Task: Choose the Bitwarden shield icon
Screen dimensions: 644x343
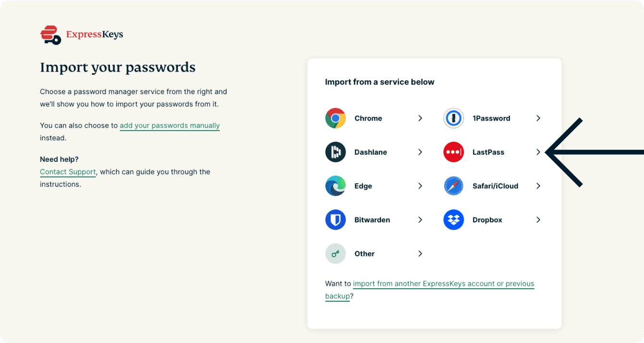Action: click(x=335, y=220)
